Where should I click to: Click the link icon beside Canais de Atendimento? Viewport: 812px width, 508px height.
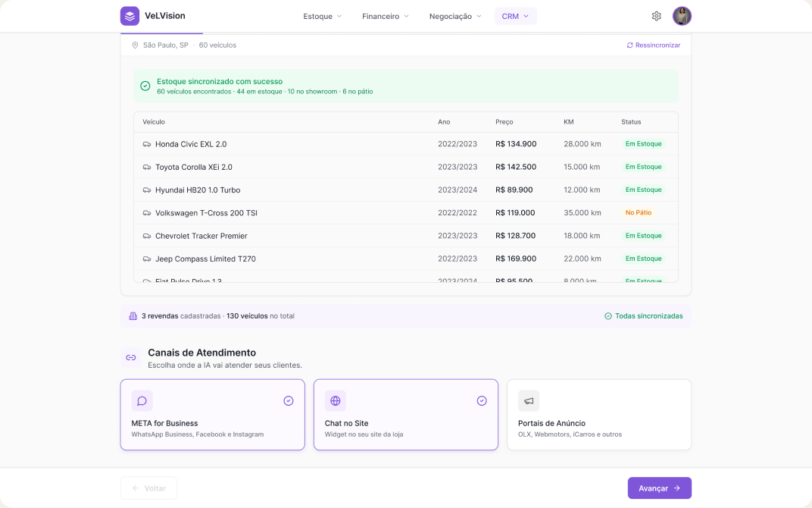(131, 358)
